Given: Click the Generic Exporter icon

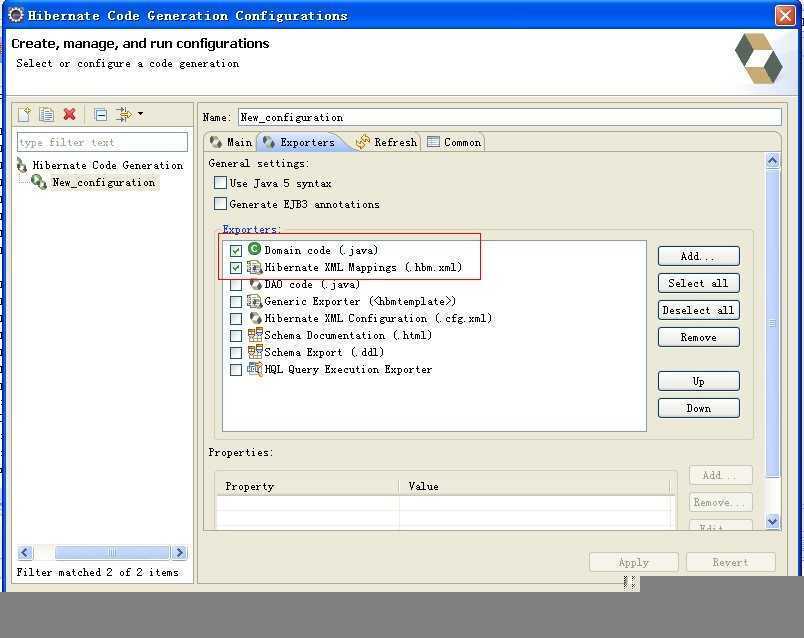Looking at the screenshot, I should (254, 301).
